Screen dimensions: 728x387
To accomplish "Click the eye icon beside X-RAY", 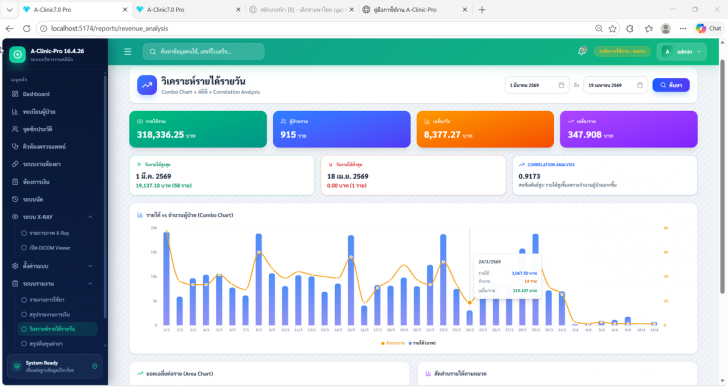I will (15, 217).
